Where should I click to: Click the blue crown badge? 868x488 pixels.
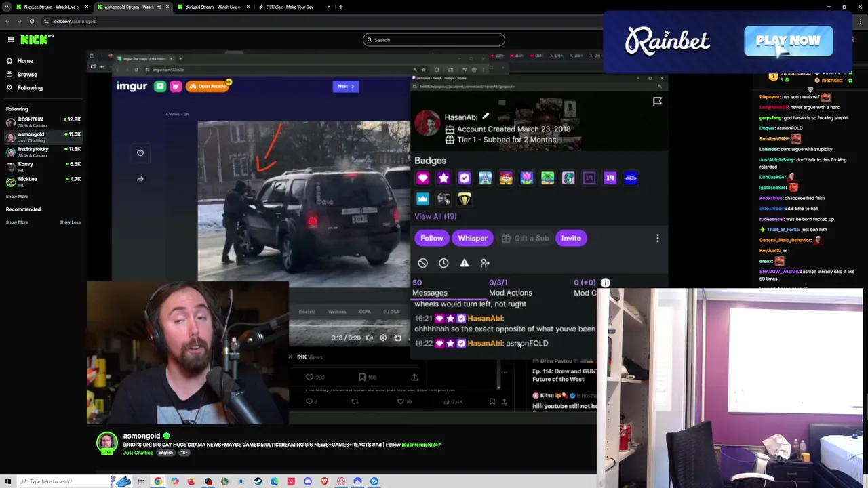tap(422, 199)
